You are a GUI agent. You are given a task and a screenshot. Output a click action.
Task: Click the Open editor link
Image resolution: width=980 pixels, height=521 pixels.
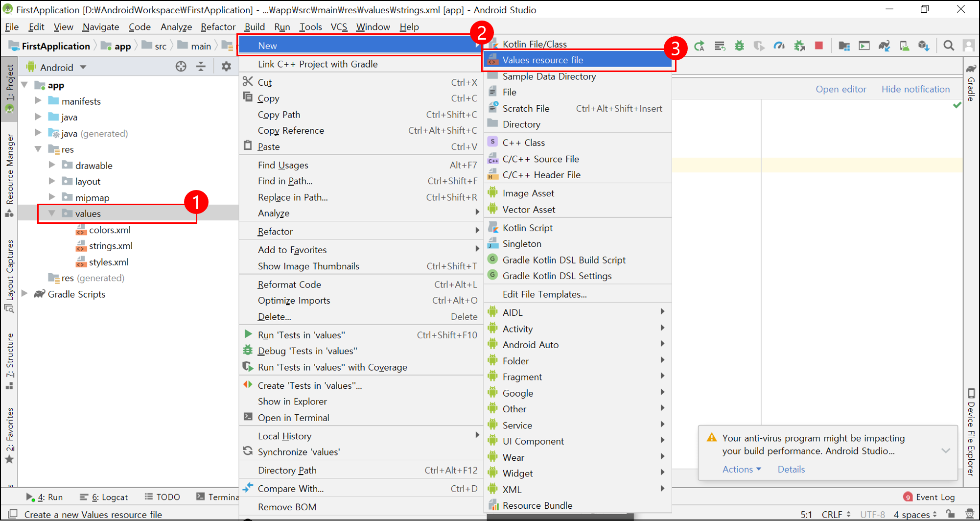(840, 89)
